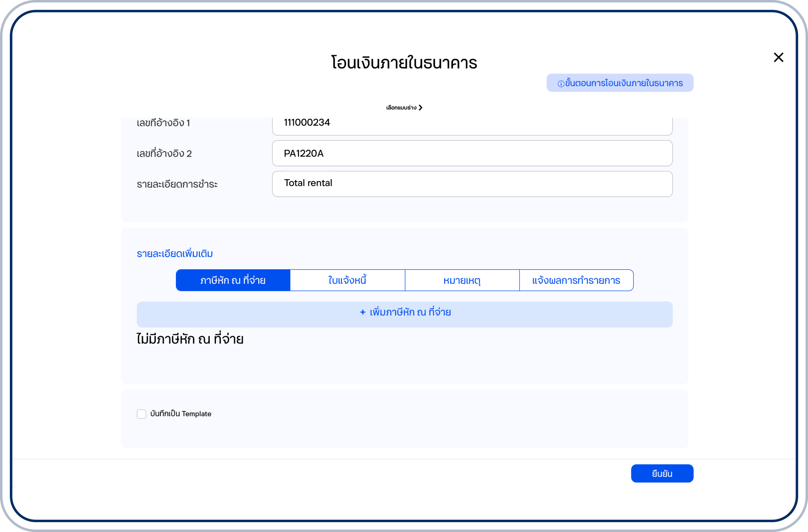Click the เลขที่อ้างอิง 1 field containing 111000234
Screen dimensions: 808x532
472,124
